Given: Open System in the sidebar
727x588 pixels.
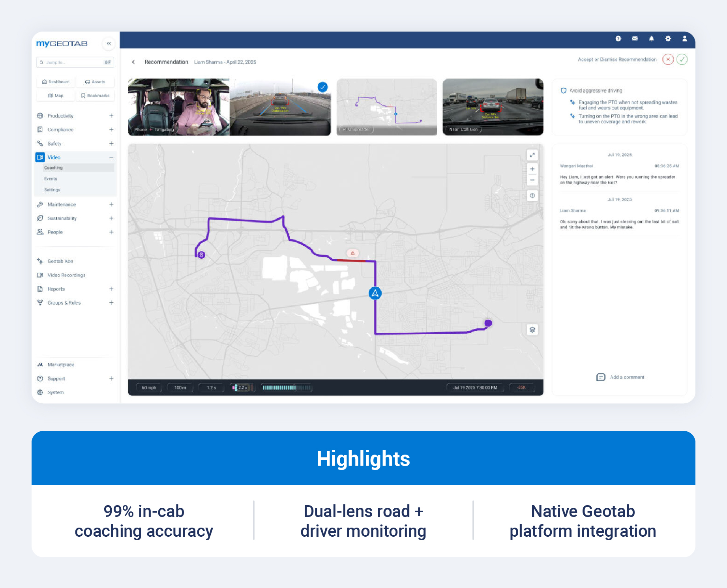Looking at the screenshot, I should click(x=55, y=392).
